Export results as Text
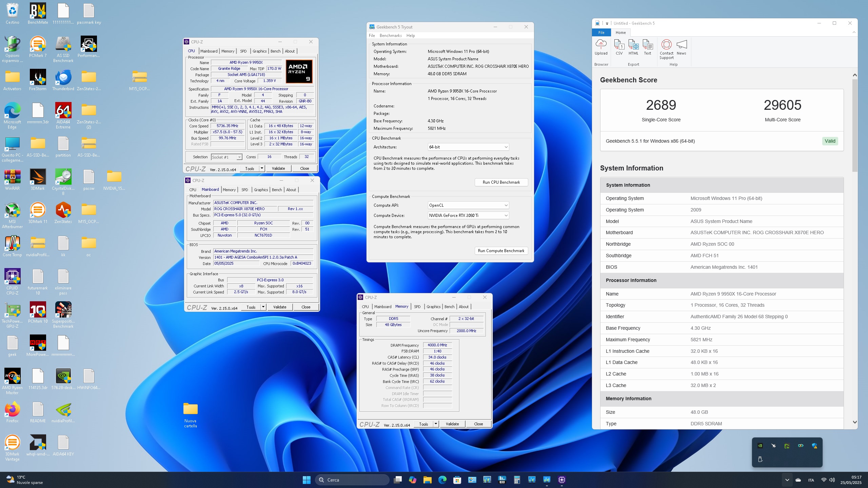Viewport: 868px width, 488px height. pos(648,47)
